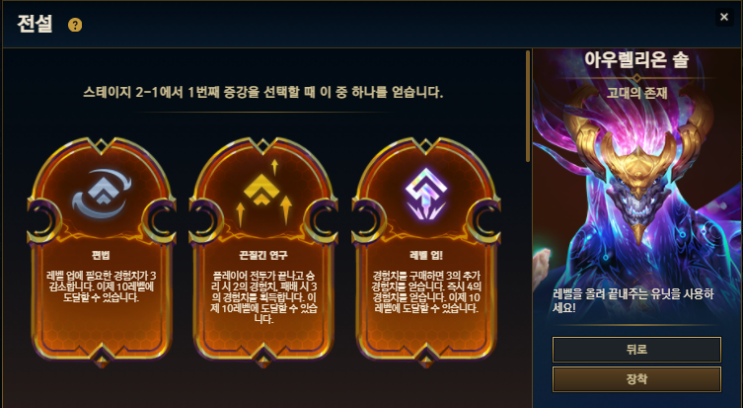Click the 편법 augment circular-arrows icon
The height and width of the screenshot is (408, 743).
pos(102,194)
